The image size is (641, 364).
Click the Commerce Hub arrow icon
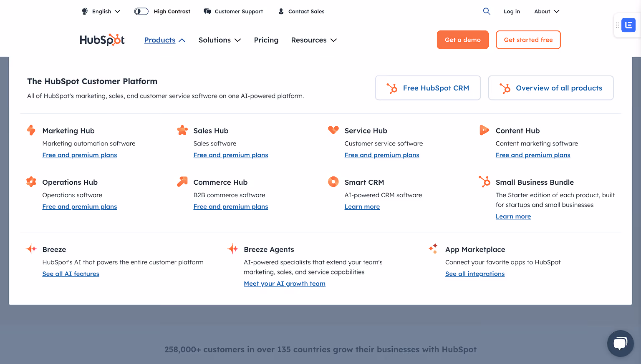pos(182,182)
